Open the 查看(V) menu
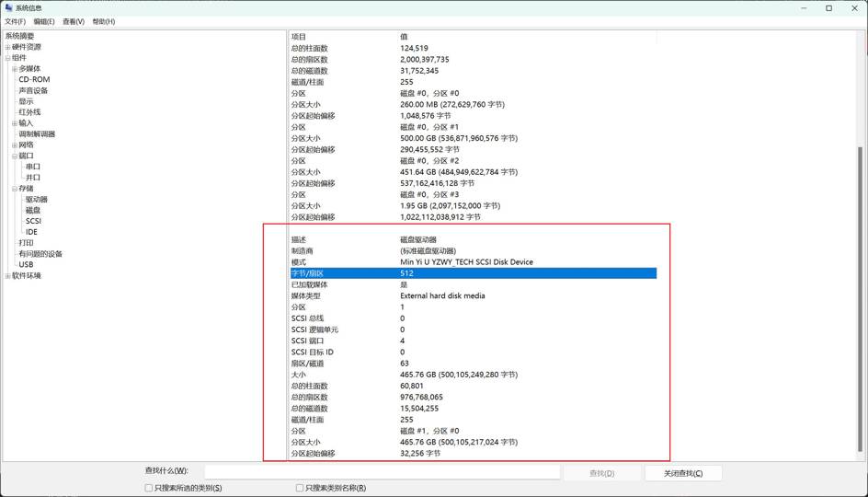 click(x=74, y=21)
